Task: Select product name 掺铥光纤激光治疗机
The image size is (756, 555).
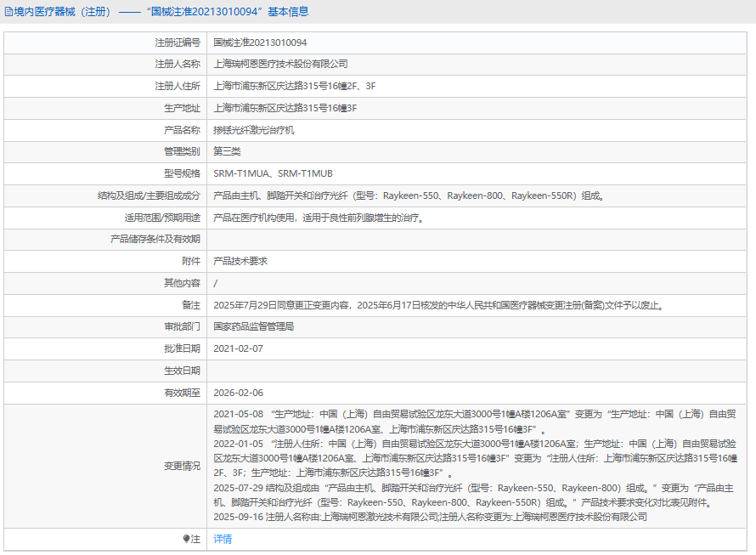Action: (254, 131)
